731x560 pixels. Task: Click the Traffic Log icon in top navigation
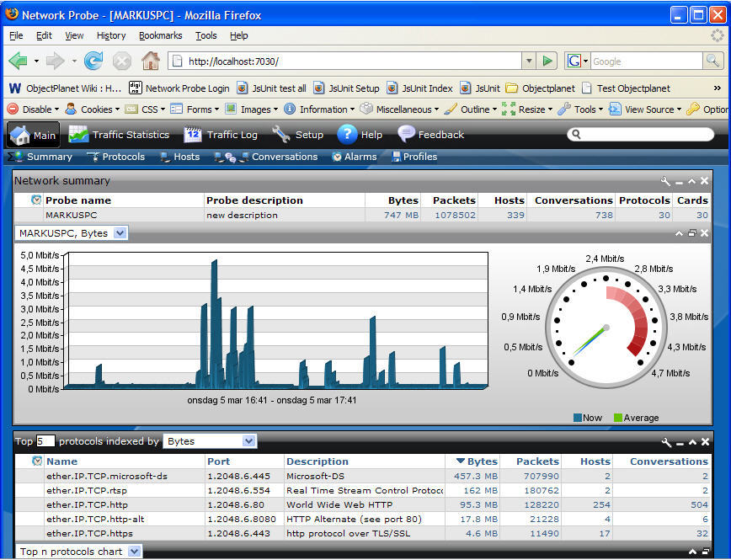click(191, 134)
